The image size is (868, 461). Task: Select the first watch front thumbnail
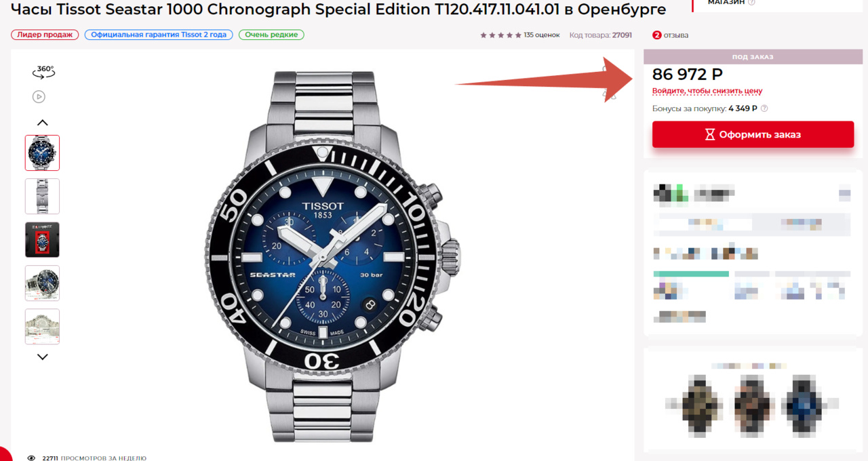pyautogui.click(x=42, y=153)
